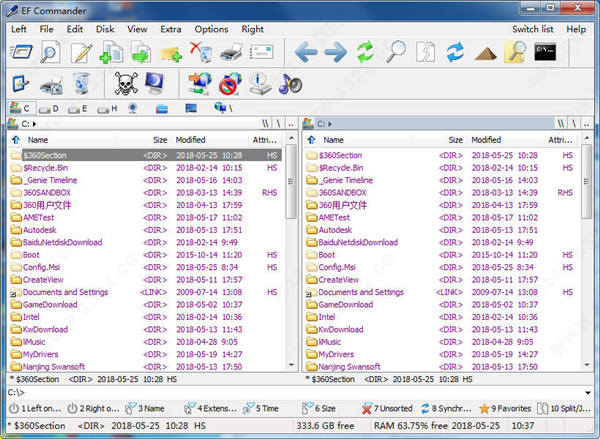Click Switch list in menu bar
The height and width of the screenshot is (439, 600).
click(x=532, y=29)
